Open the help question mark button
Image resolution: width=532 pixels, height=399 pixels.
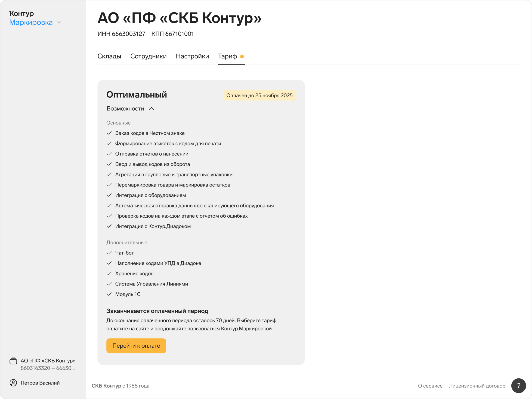click(x=519, y=386)
